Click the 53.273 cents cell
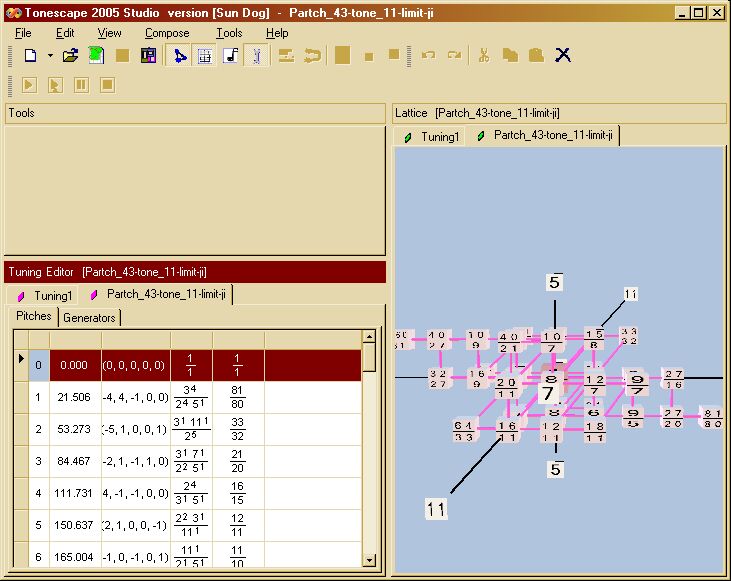Screen dimensions: 731x581 (75, 429)
